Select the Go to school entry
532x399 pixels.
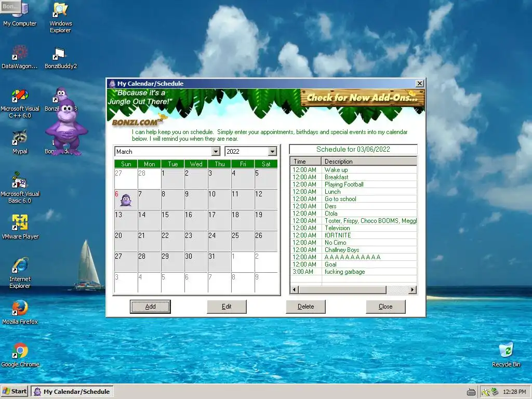353,199
